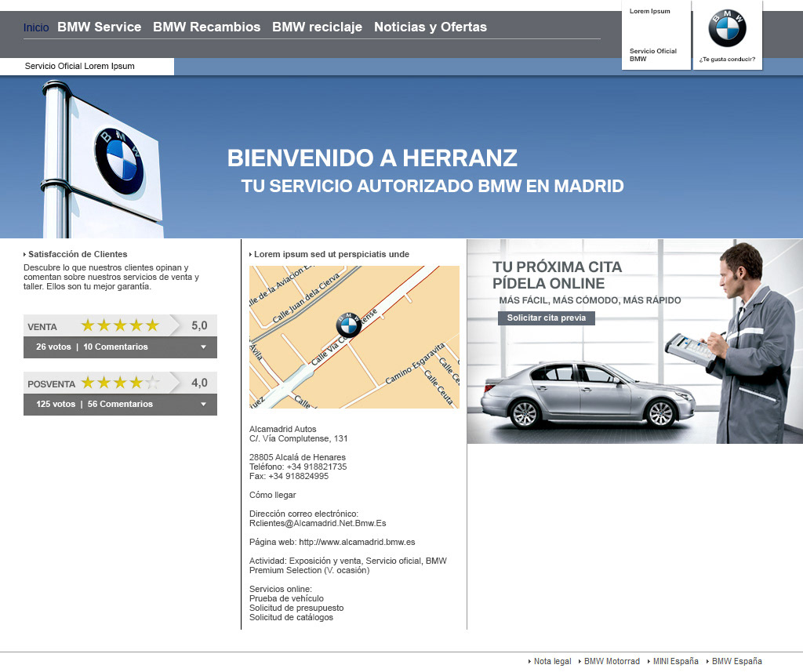The width and height of the screenshot is (803, 672).
Task: Click the VENTA five-star rating
Action: click(x=120, y=325)
